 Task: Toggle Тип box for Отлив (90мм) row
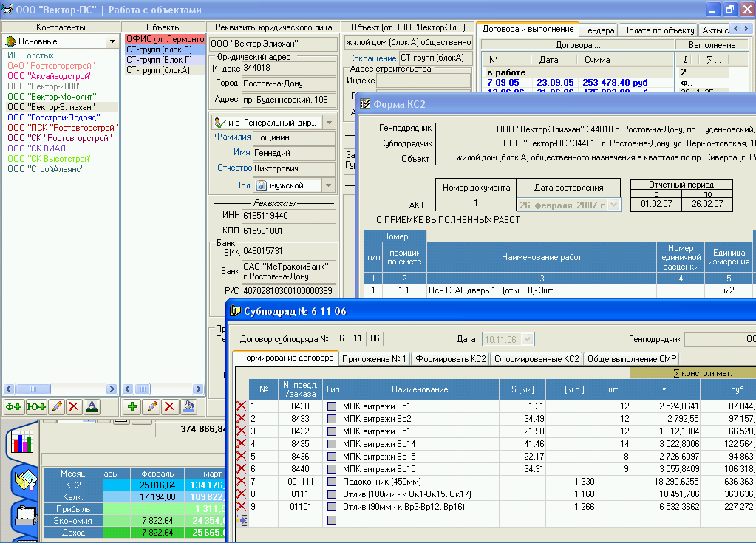pyautogui.click(x=332, y=506)
